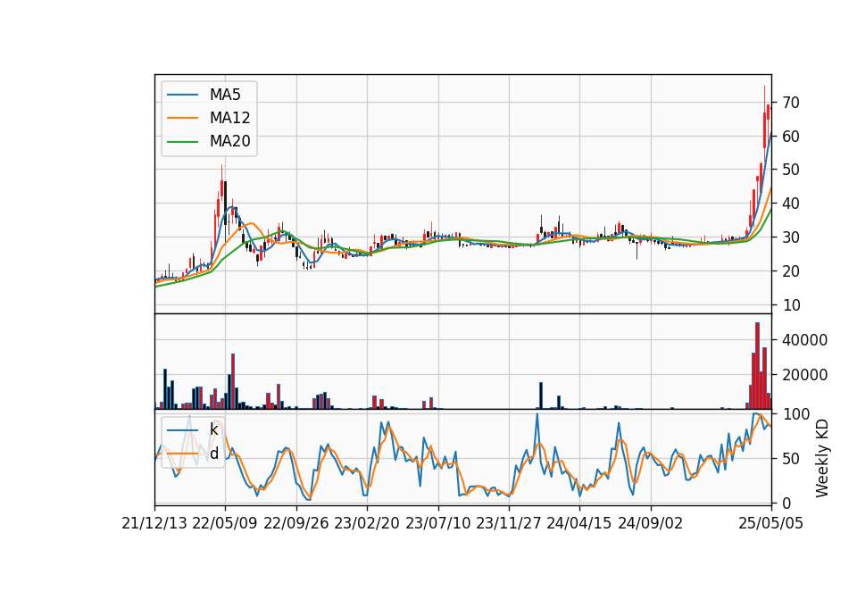The image size is (857, 616).
Task: Click the price axis value 10
Action: (791, 305)
